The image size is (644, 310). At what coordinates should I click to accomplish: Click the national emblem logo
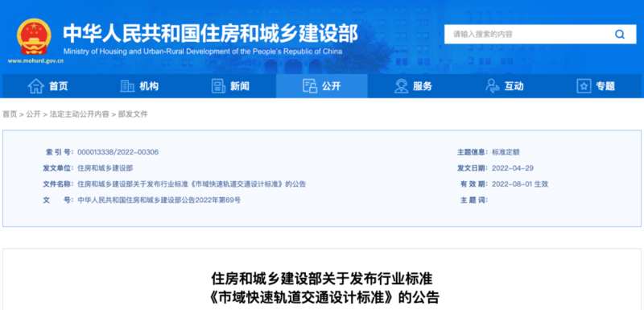point(34,36)
